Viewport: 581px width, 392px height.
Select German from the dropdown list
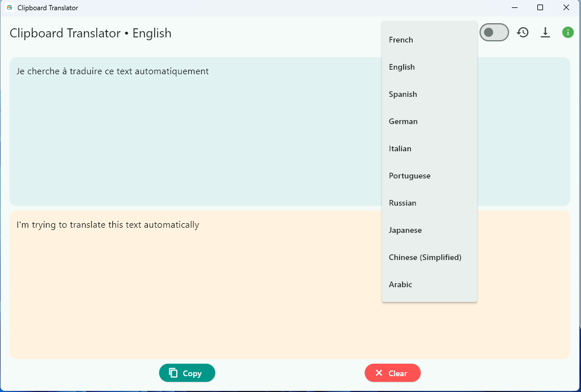(x=430, y=121)
